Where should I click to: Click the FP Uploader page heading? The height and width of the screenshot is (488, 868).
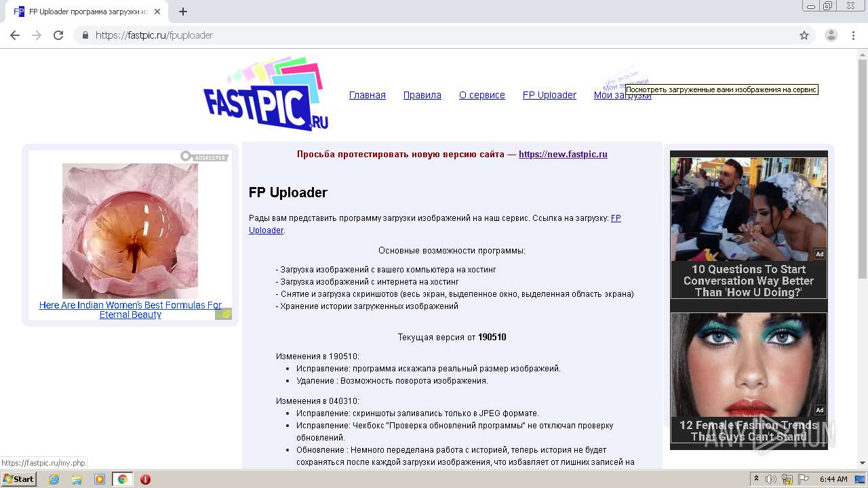point(288,192)
